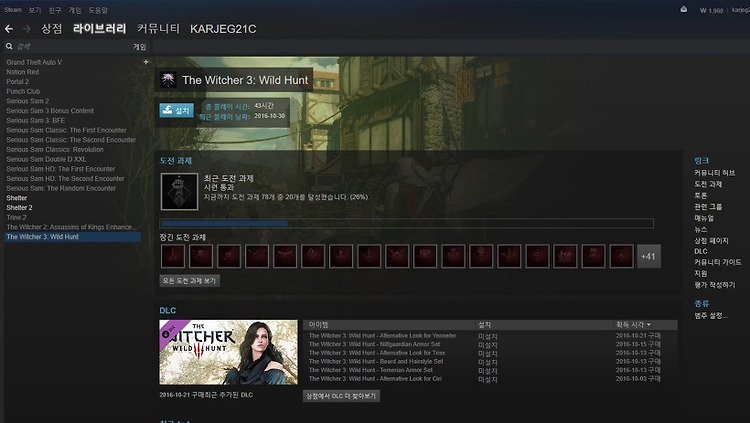Click Beard and Hairstyle Set DLC row
This screenshot has height=423, width=750.
pyautogui.click(x=490, y=361)
